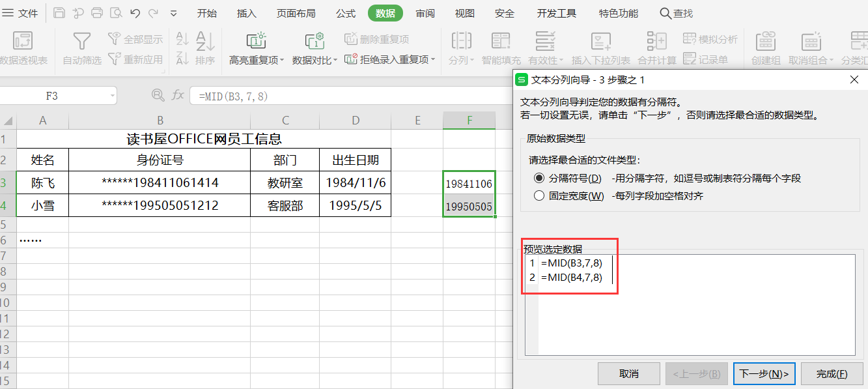Screen dimensions: 868x389
Task: Click the Redo arrow icon
Action: pos(154,13)
